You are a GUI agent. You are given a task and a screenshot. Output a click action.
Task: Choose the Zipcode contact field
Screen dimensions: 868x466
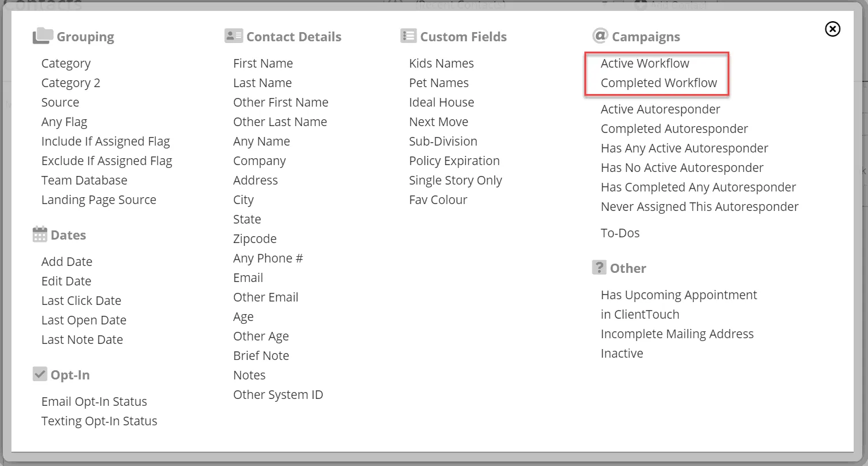255,239
